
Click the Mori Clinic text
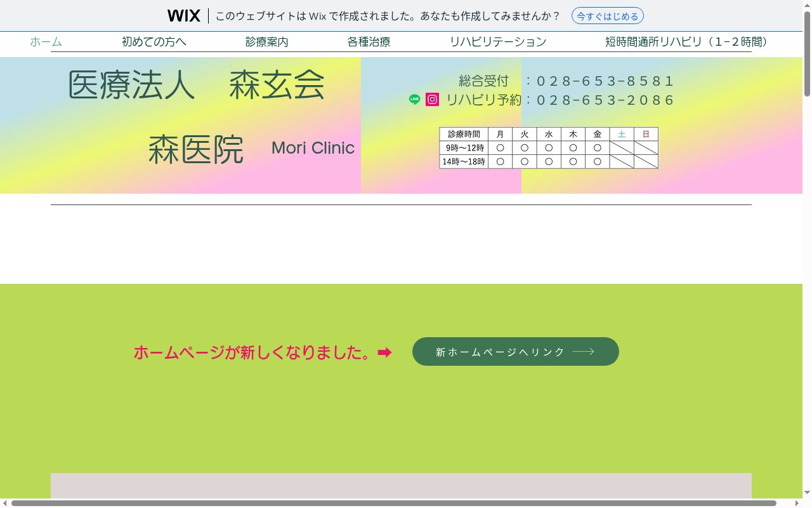tap(313, 148)
